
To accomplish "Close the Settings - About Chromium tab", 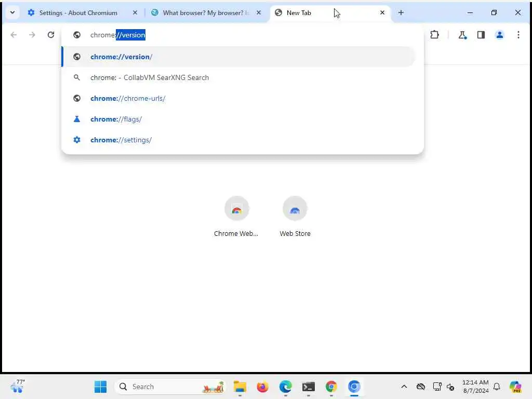I will pos(135,12).
